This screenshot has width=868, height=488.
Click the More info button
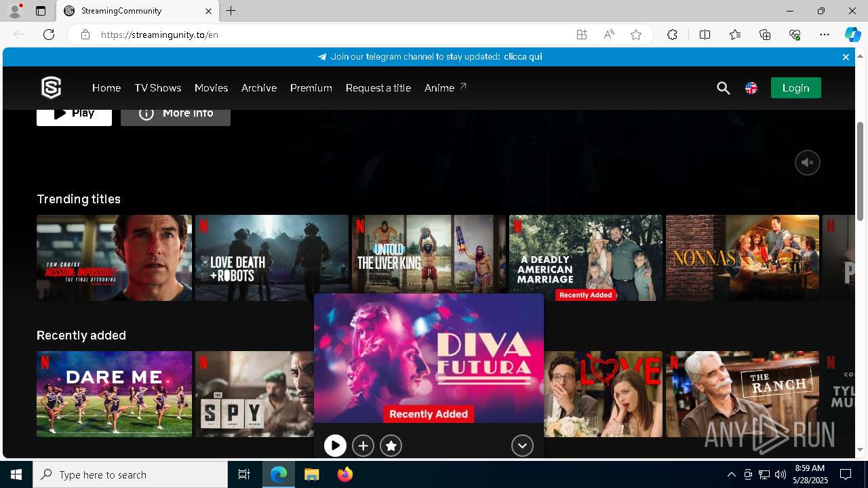coord(176,117)
